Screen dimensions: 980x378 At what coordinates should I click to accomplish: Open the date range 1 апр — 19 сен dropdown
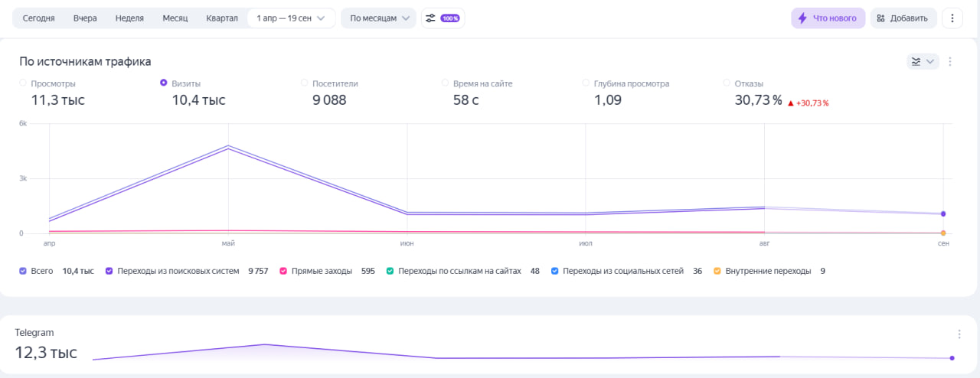(x=291, y=18)
